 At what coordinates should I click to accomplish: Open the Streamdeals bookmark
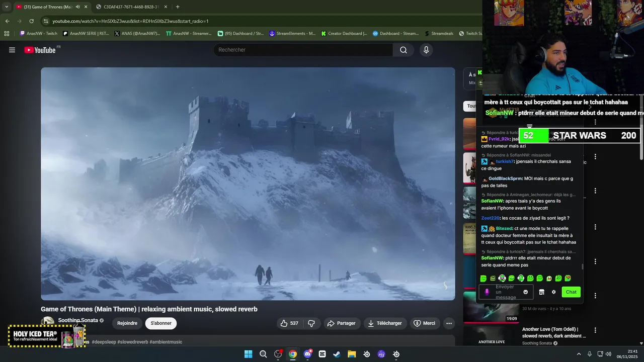(439, 34)
